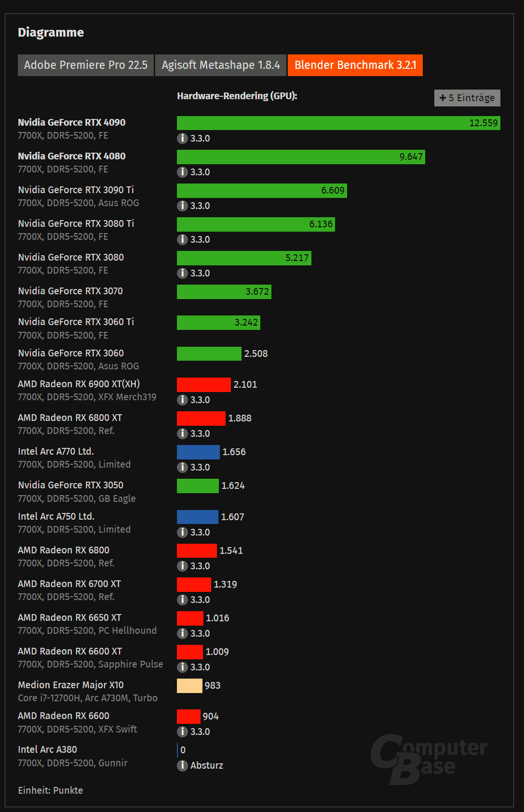Select the Nvidia GeForce RTX 3090 Ti label
This screenshot has width=524, height=812.
[76, 190]
